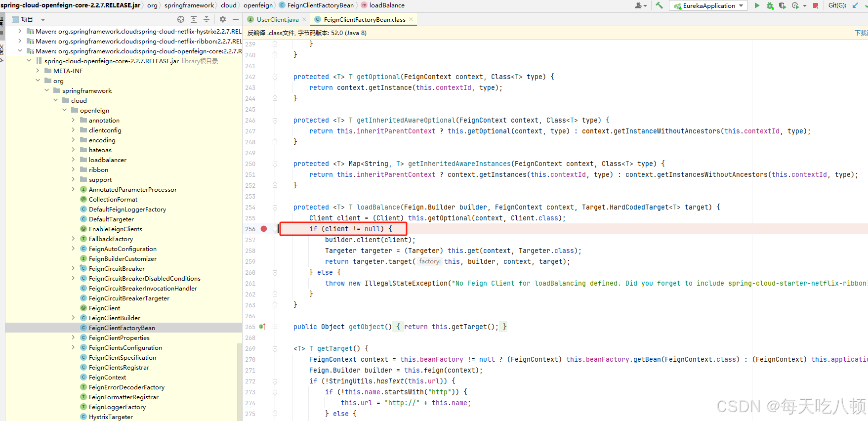Open the FeignClientBuilder class in the tree

pyautogui.click(x=115, y=318)
